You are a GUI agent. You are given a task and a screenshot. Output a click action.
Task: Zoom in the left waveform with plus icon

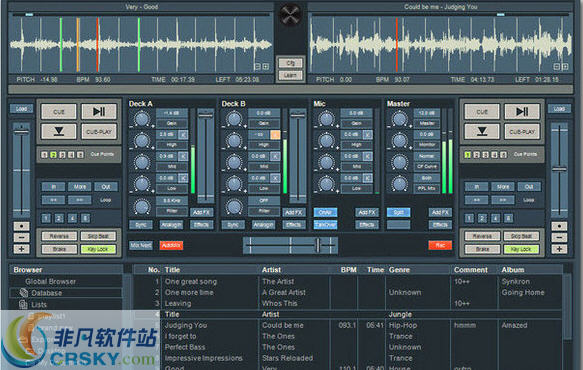[x=265, y=67]
